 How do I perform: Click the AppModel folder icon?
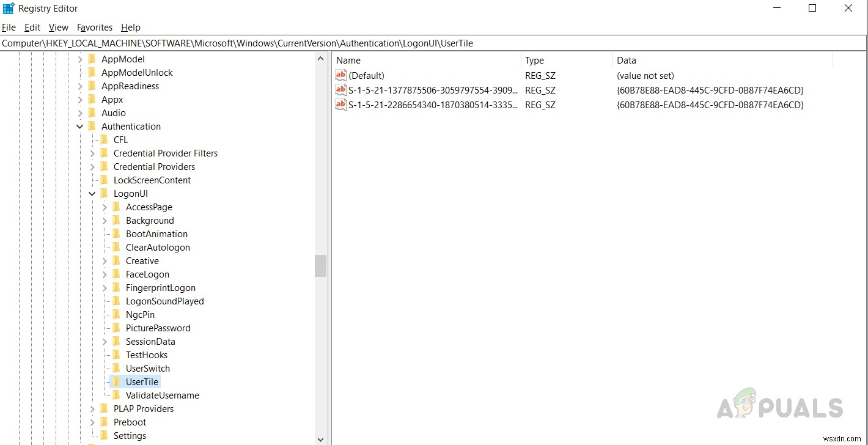[92, 59]
